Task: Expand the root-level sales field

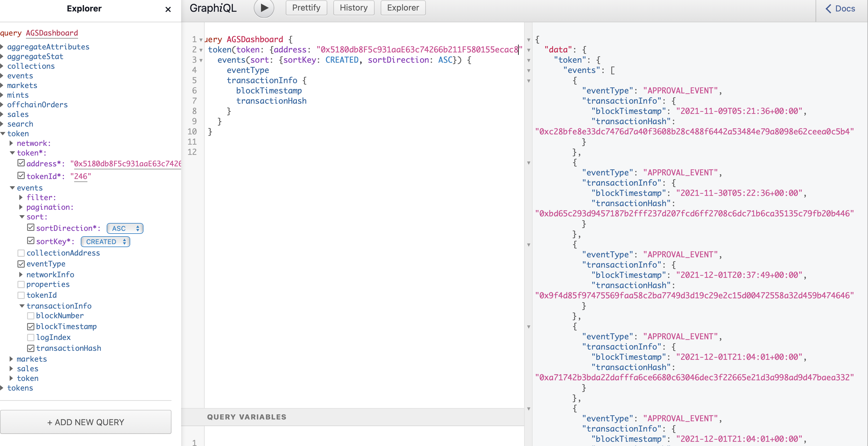Action: [2, 114]
